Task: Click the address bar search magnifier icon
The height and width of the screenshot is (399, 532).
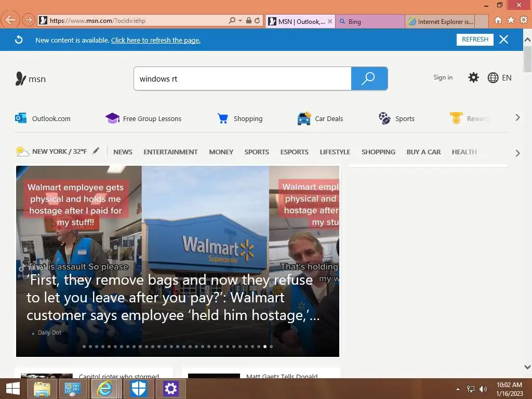Action: [232, 21]
